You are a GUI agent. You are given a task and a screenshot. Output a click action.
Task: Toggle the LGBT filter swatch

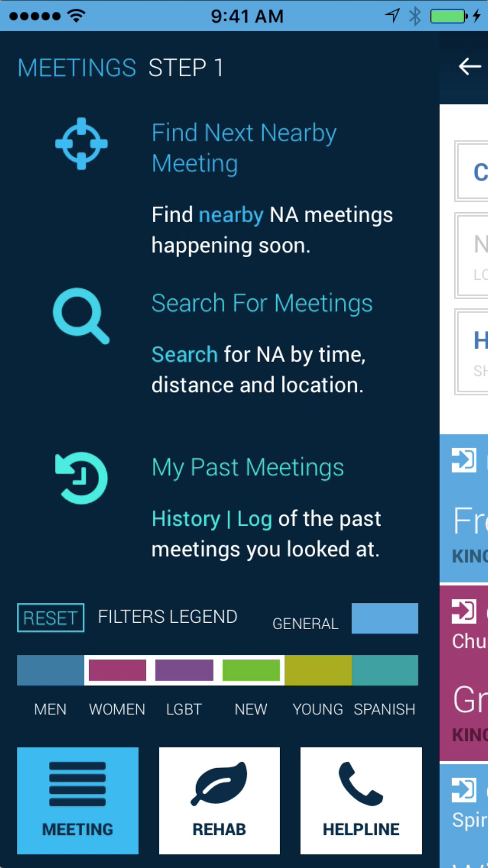(184, 670)
